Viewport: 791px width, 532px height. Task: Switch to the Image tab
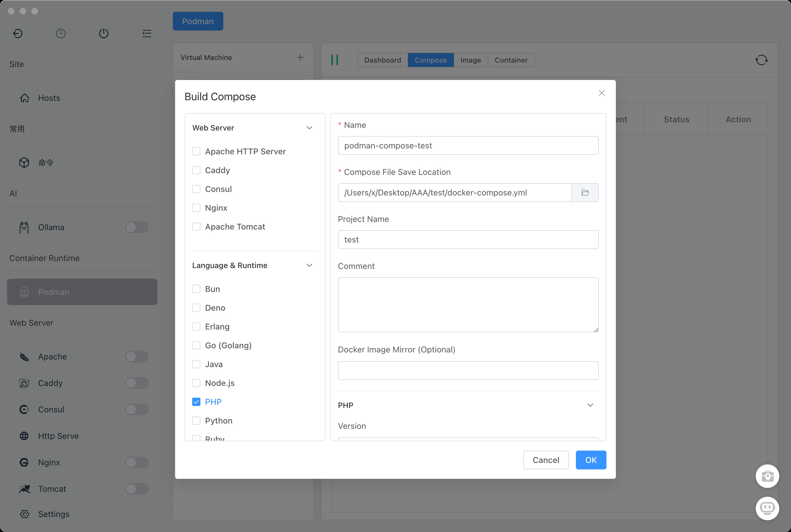tap(470, 60)
